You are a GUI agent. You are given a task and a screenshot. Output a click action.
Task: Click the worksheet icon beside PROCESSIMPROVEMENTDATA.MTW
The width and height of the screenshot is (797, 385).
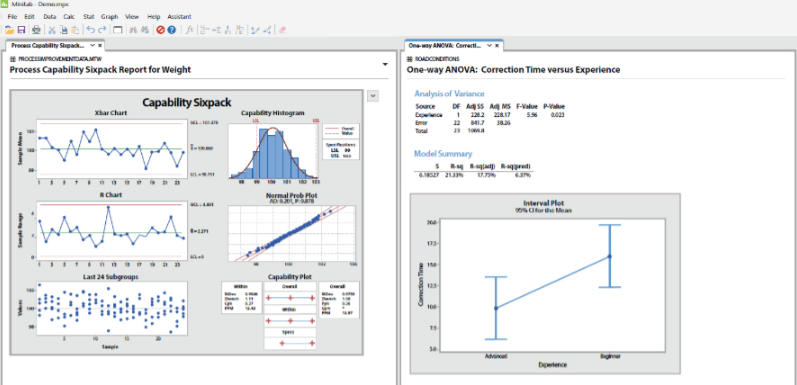(x=13, y=58)
